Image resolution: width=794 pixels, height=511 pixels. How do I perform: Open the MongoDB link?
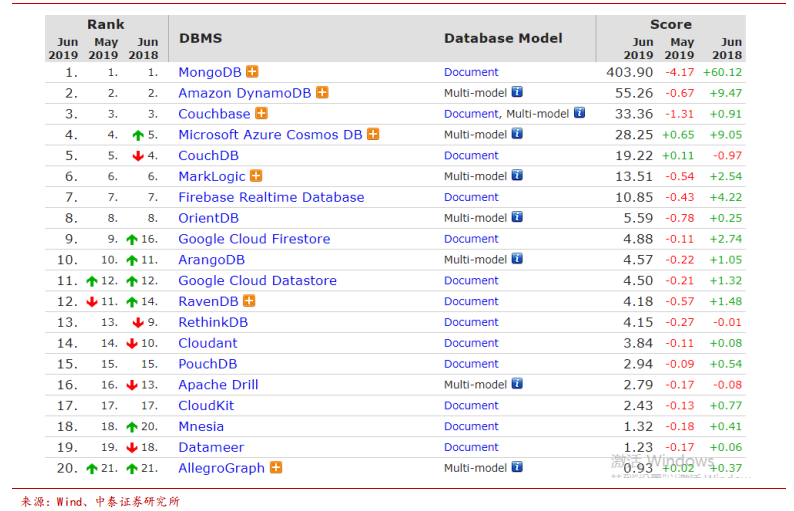point(210,72)
